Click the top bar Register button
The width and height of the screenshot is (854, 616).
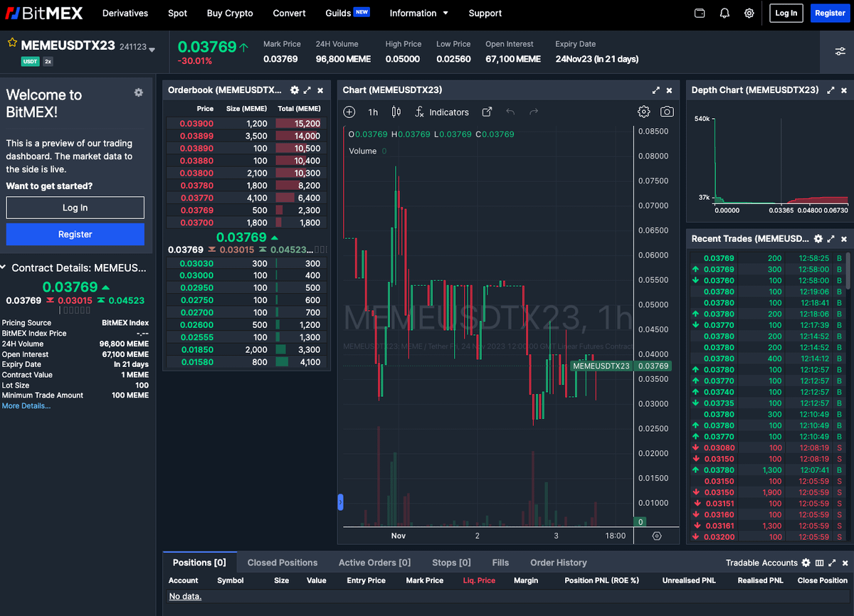(830, 13)
